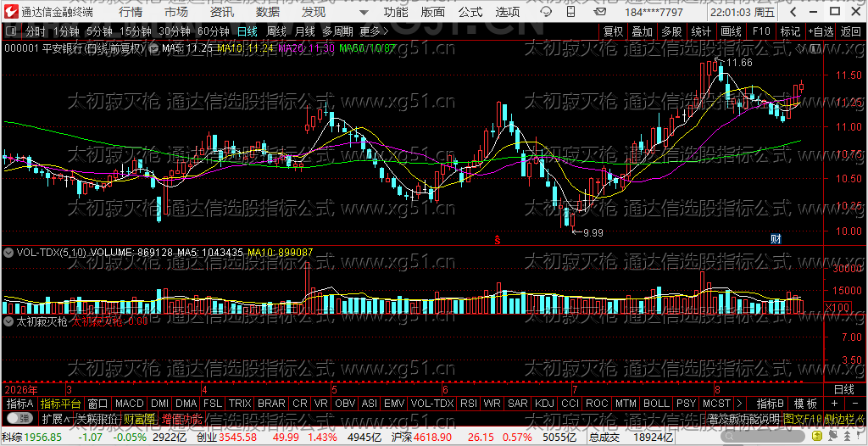The image size is (868, 446).
Task: Open the 复权 adjustment dropdown
Action: click(614, 31)
